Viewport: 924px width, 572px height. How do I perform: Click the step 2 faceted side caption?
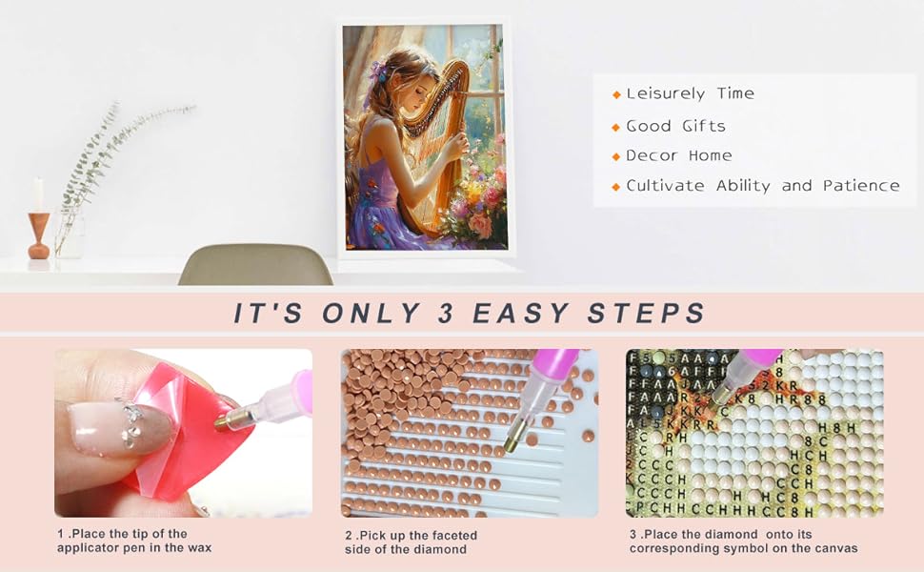pos(412,542)
